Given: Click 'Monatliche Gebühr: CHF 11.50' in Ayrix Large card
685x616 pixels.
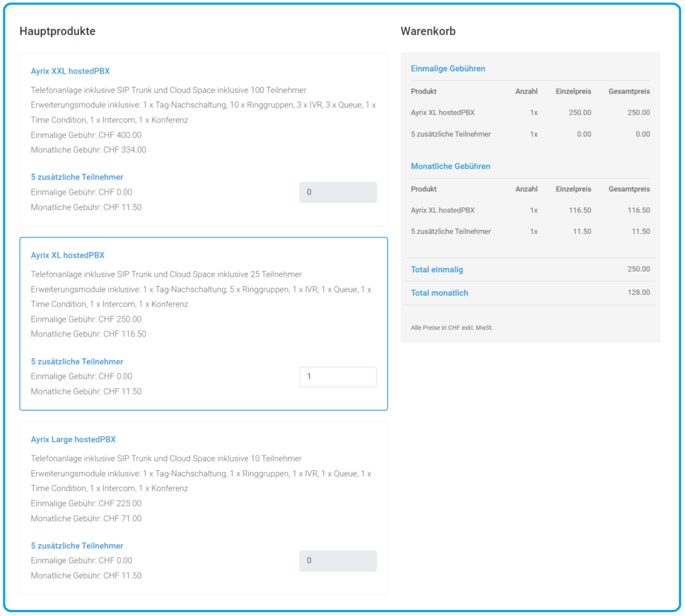Looking at the screenshot, I should 86,576.
